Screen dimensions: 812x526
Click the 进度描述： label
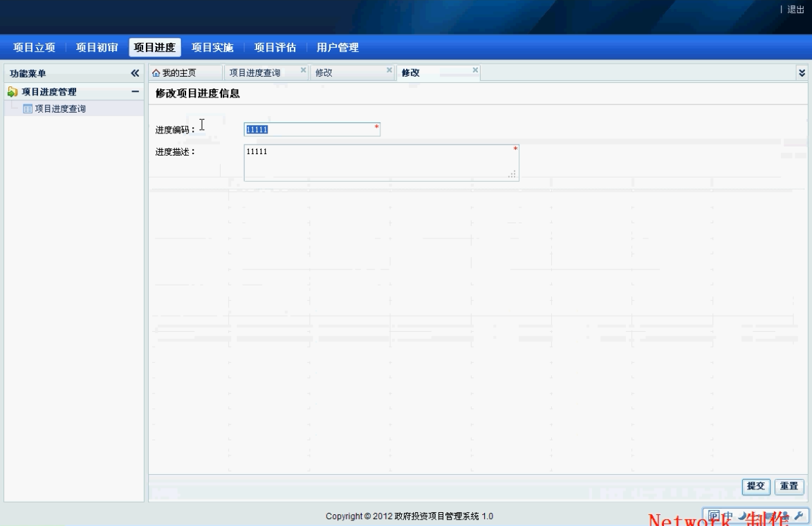click(x=175, y=151)
